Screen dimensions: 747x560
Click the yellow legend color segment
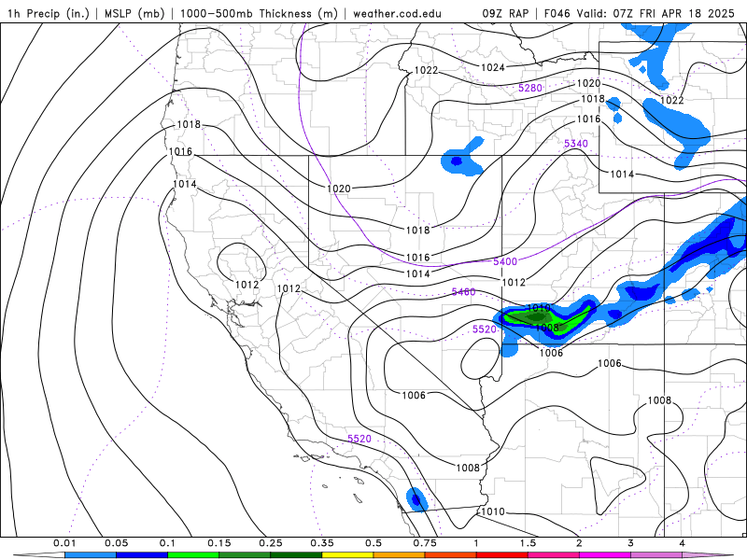point(347,554)
